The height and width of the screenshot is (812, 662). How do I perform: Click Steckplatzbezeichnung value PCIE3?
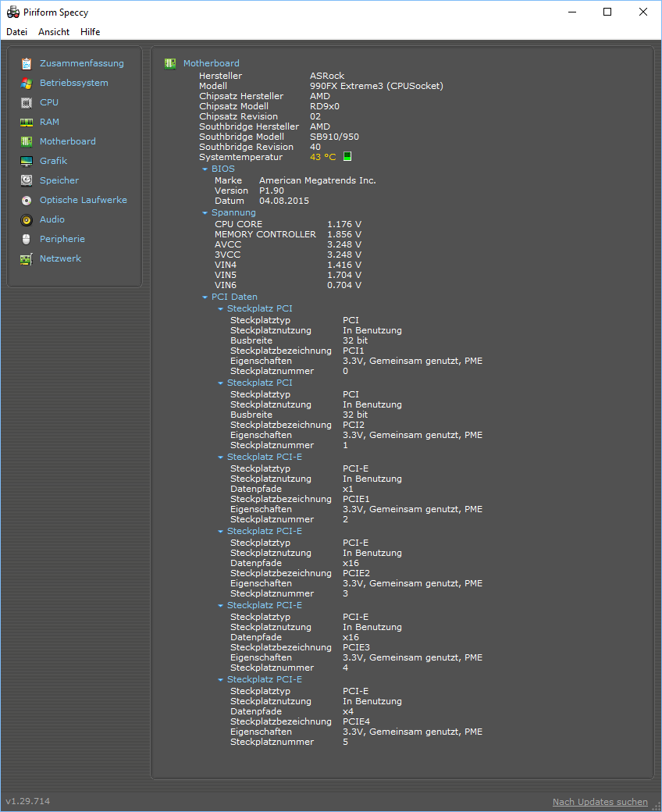pos(356,647)
